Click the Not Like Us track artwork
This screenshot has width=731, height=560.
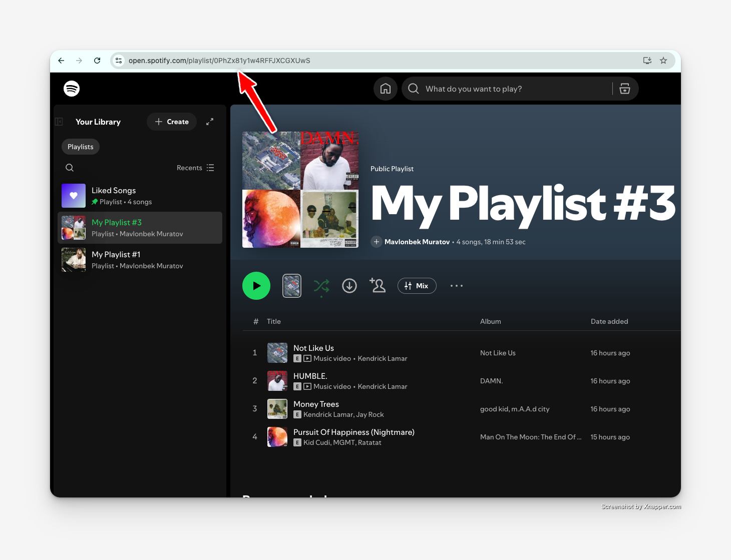click(277, 353)
